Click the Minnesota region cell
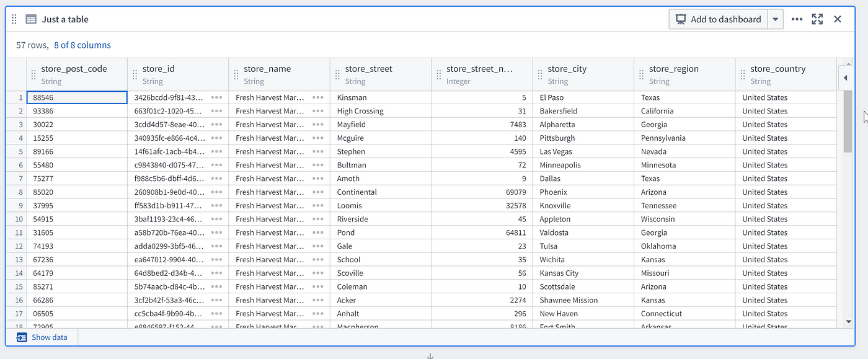This screenshot has width=868, height=359. coord(684,165)
